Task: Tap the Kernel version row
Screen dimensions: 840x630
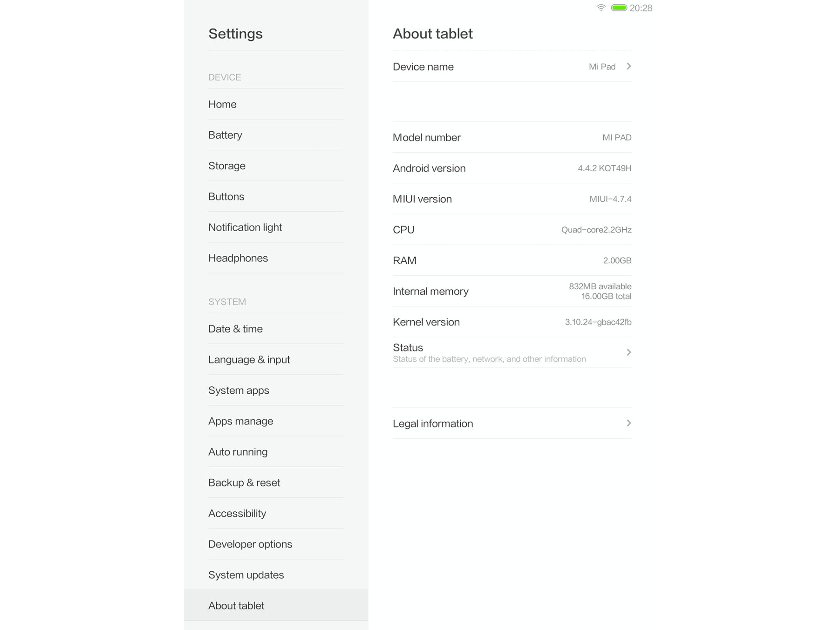Action: (512, 322)
